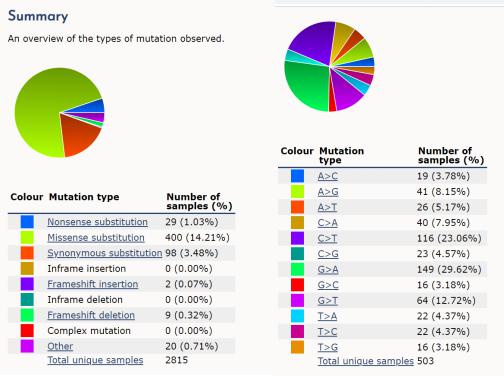Open the Nonsense substitution link
Screen dimensions: 504x376
coord(97,222)
